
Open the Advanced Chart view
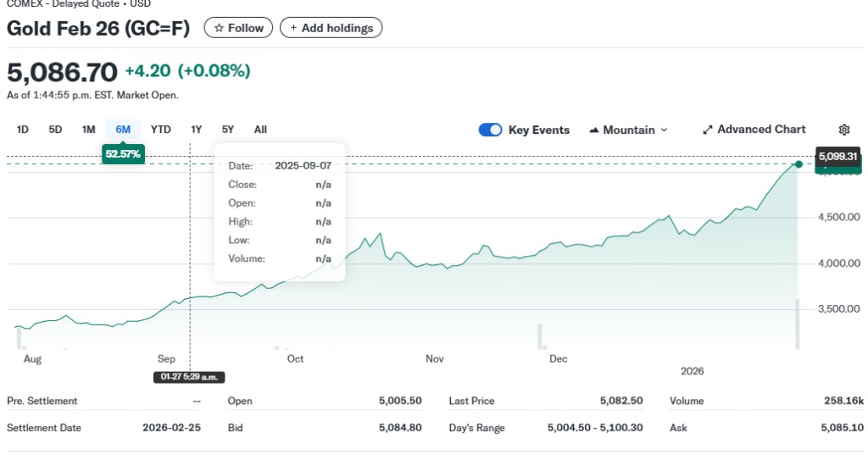(x=754, y=130)
